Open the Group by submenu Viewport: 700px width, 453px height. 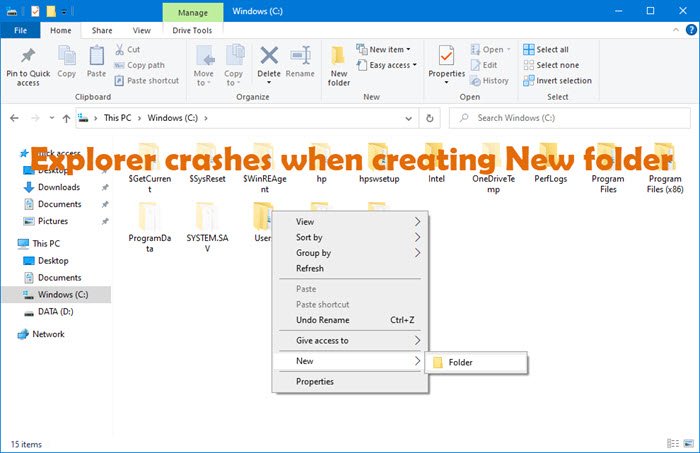click(x=350, y=253)
